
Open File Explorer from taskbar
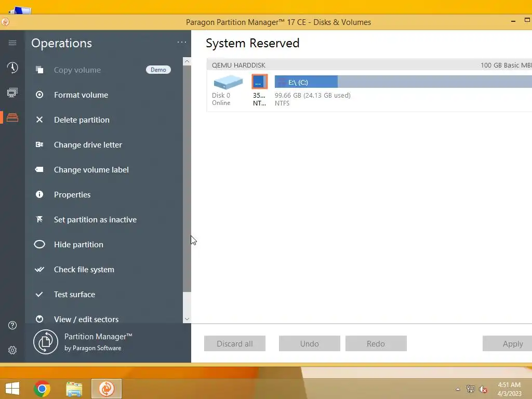(74, 389)
